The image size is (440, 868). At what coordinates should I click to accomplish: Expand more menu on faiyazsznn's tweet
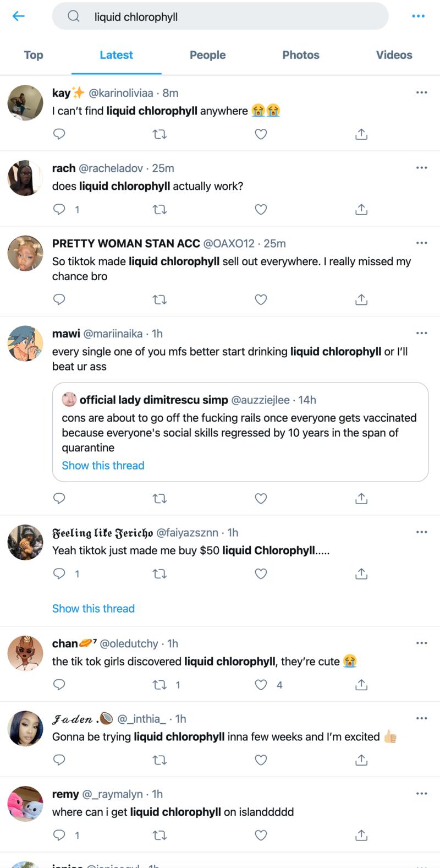421,532
